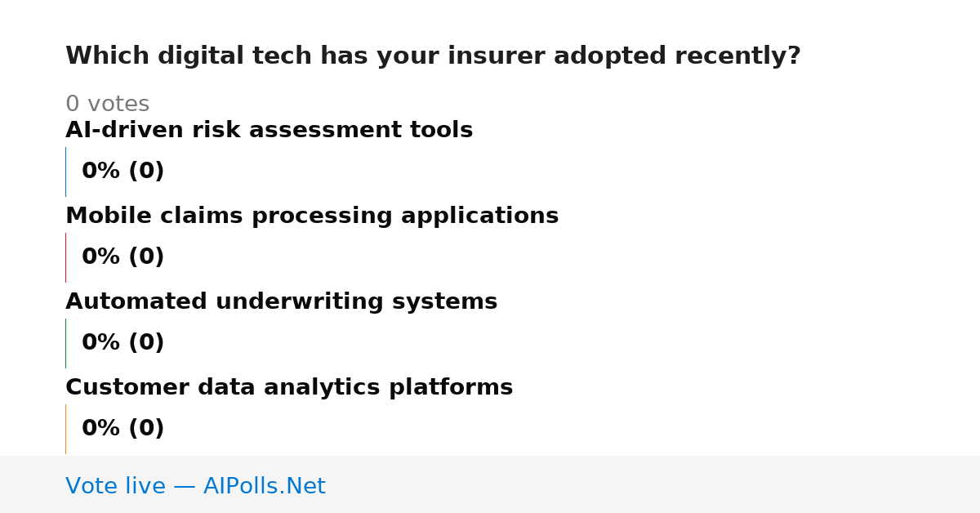The width and height of the screenshot is (980, 513).
Task: Choose the Automated underwriting systems option
Action: (281, 302)
